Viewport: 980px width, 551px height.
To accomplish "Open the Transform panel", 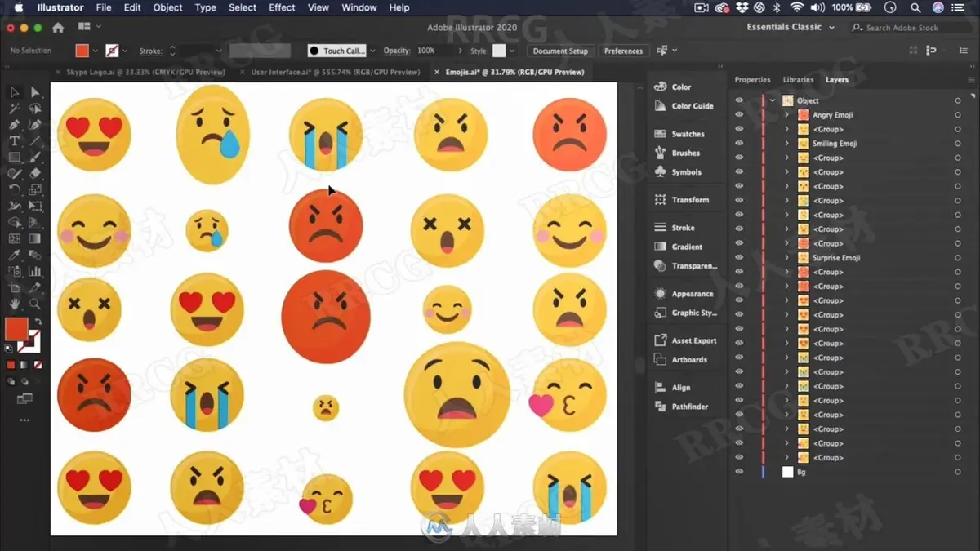I will click(682, 200).
